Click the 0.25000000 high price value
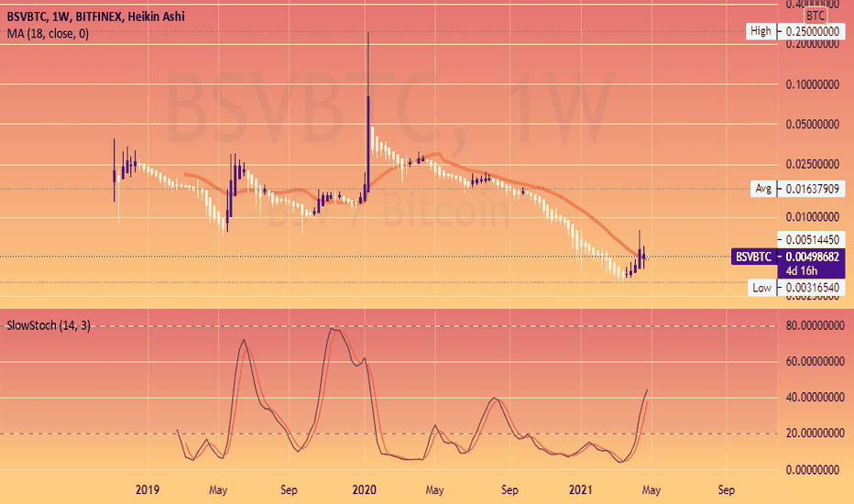854x504 pixels. 812,31
